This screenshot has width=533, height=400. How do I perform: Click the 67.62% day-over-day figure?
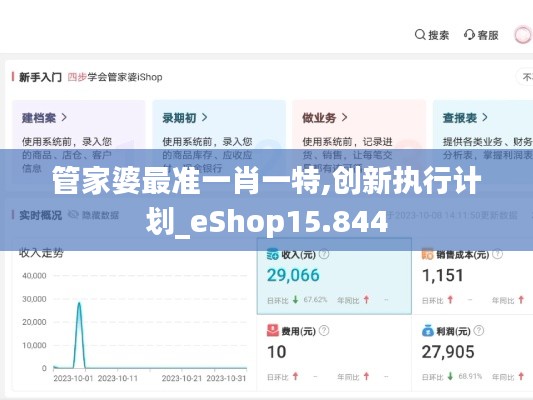click(315, 300)
